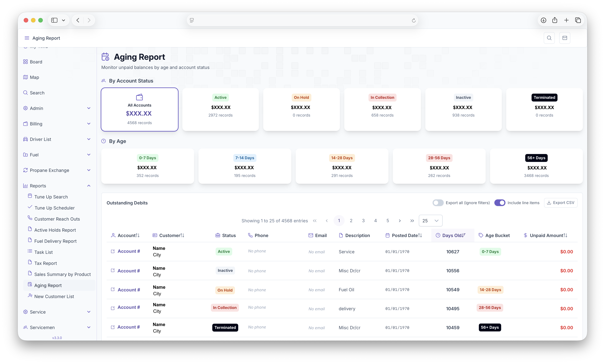The height and width of the screenshot is (364, 605).
Task: Open external link icon in first account row
Action: 113,251
